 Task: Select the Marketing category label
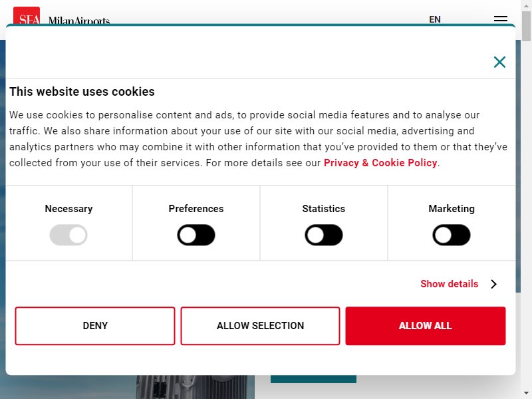(x=452, y=209)
